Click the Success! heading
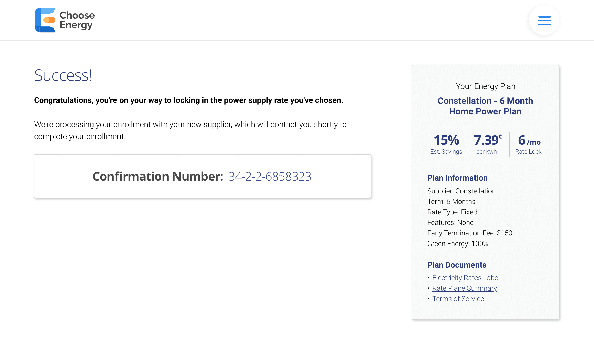 (63, 75)
